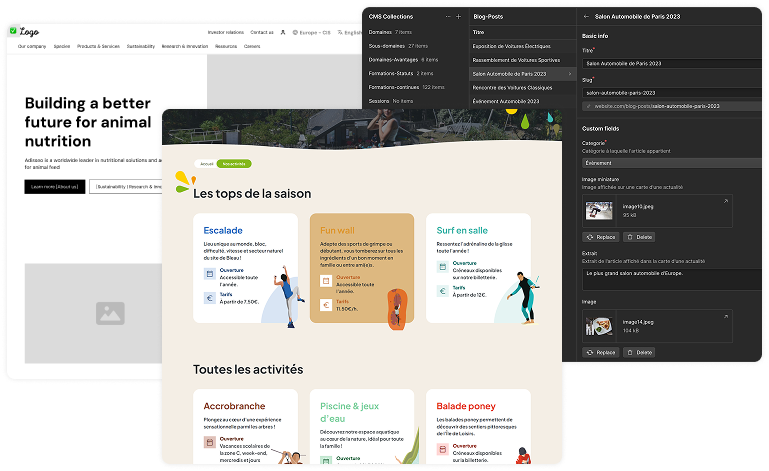Open the CMS Collections three-dot menu

click(x=447, y=17)
